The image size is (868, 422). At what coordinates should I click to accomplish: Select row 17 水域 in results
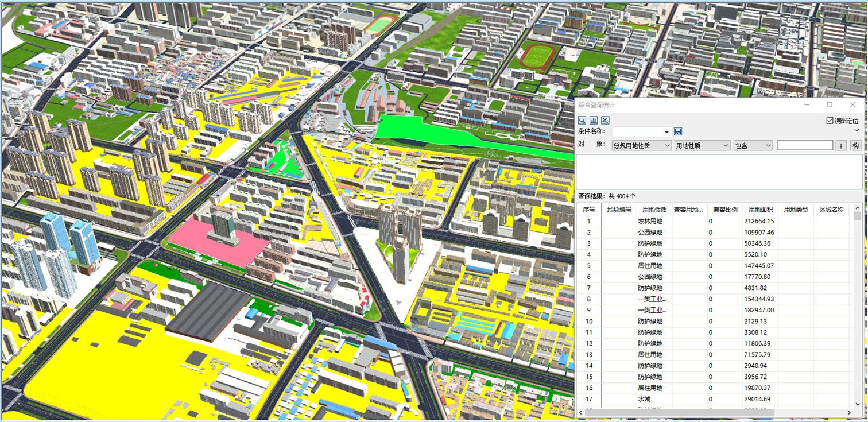644,399
